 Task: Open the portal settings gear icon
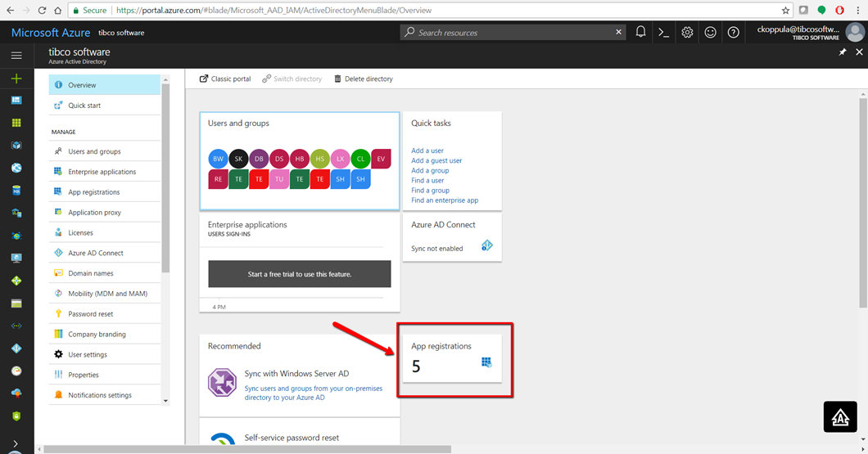pos(687,32)
